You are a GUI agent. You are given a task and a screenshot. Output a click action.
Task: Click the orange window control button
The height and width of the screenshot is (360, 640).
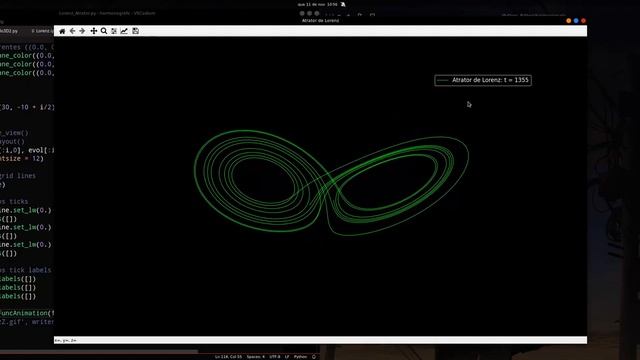pos(569,20)
